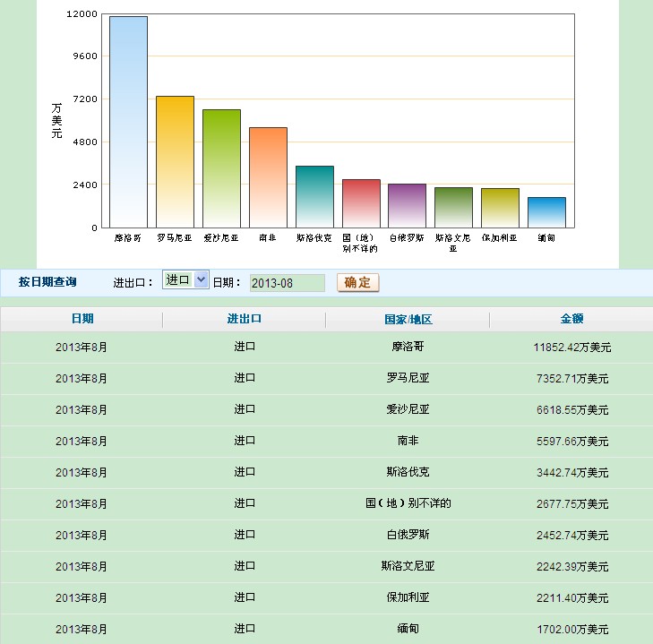Click the 国家/地区 column header
The width and height of the screenshot is (653, 644).
click(x=408, y=319)
